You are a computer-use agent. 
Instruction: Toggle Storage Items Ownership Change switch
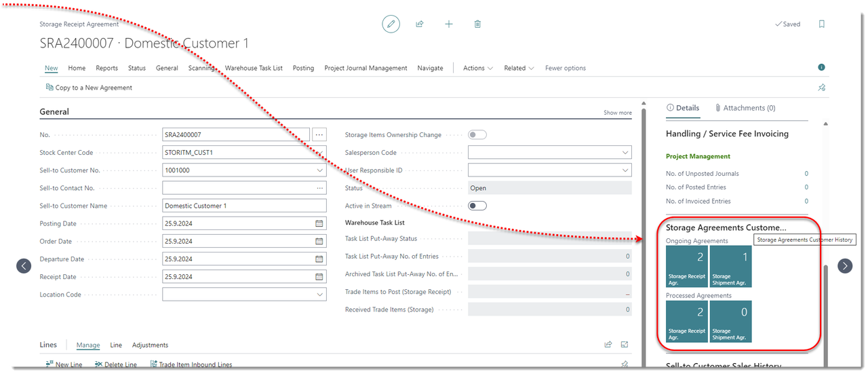click(477, 135)
